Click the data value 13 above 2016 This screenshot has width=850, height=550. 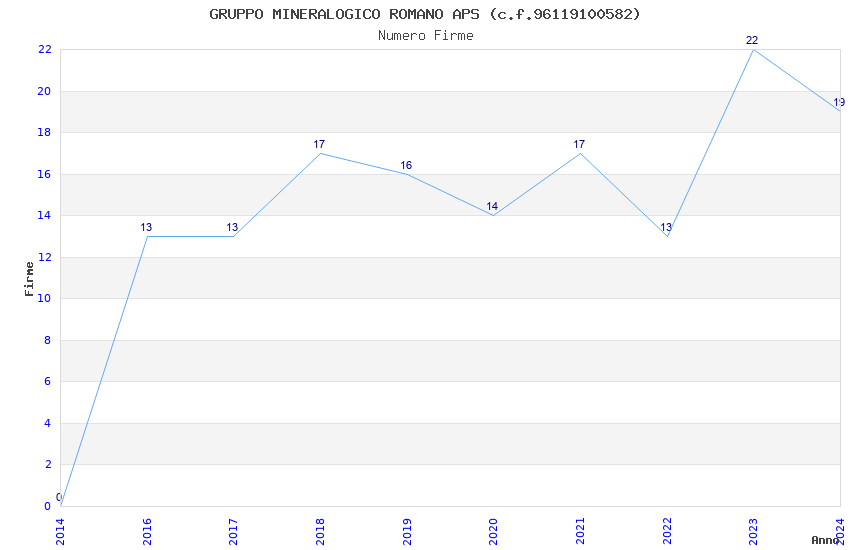[x=146, y=228]
